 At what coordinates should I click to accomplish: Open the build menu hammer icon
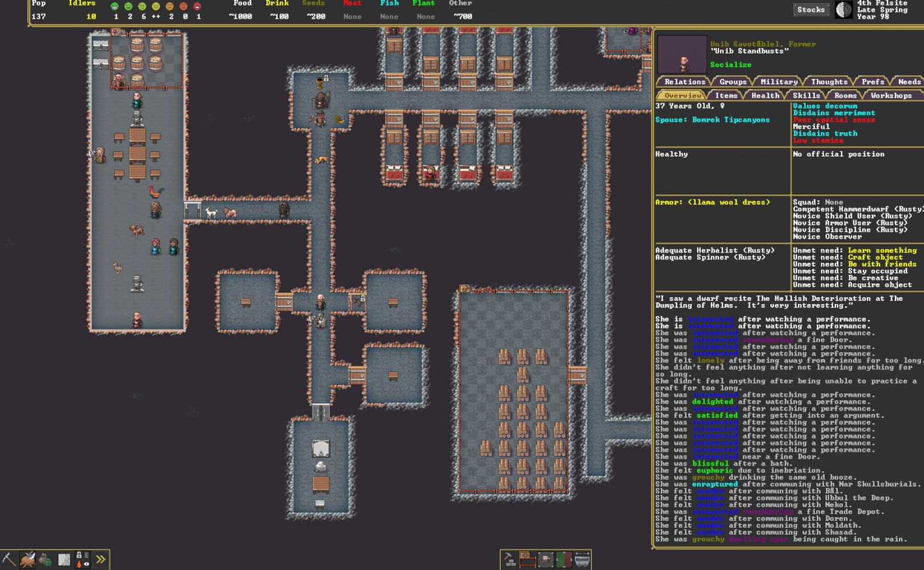(510, 560)
